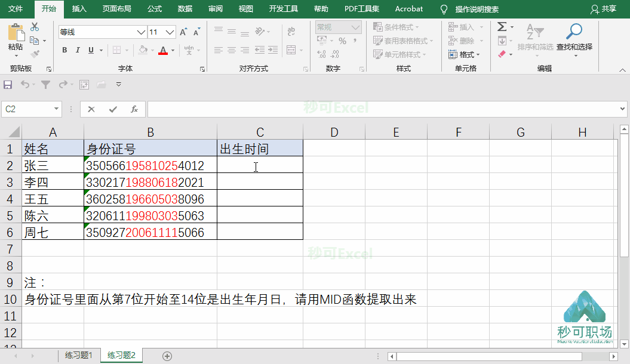Open the 文件 File tab
630x364 pixels.
16,9
